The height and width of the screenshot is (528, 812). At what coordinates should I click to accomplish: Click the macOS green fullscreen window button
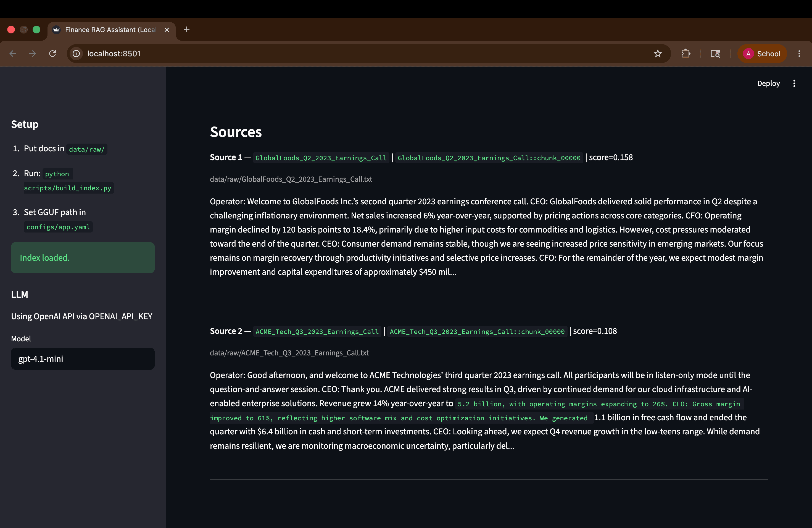[x=36, y=30]
